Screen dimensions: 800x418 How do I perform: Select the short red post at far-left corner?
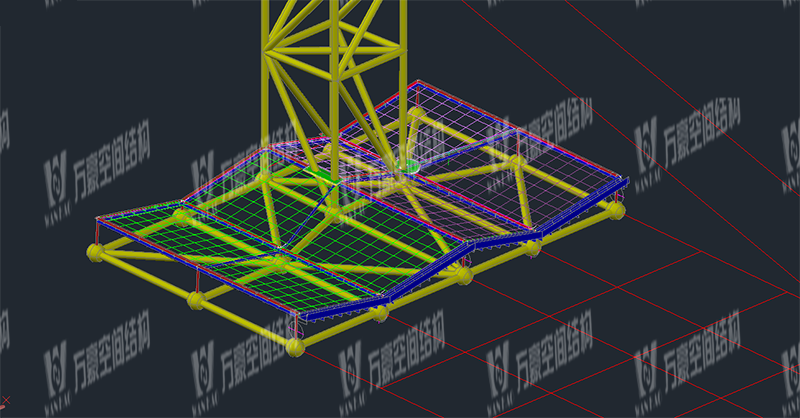click(96, 234)
